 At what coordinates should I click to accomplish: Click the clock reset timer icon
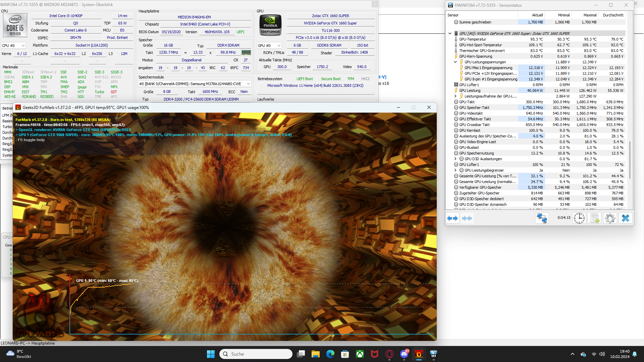579,218
